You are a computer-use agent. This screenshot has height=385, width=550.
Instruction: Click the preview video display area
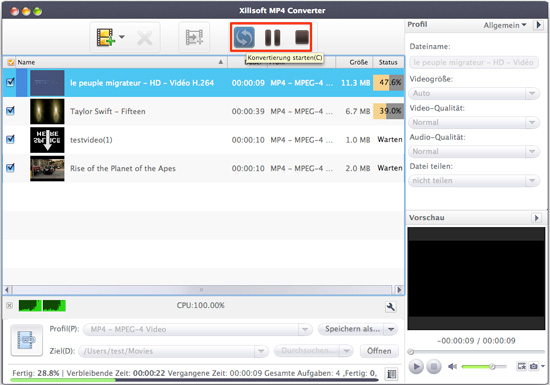pyautogui.click(x=476, y=278)
